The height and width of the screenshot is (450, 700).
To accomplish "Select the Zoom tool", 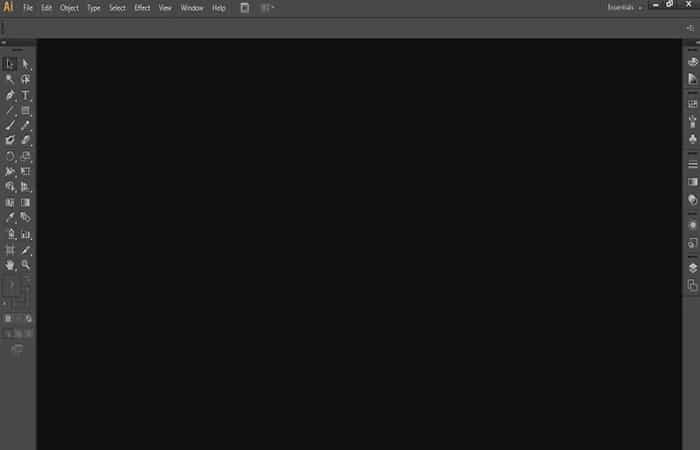I will (x=25, y=265).
